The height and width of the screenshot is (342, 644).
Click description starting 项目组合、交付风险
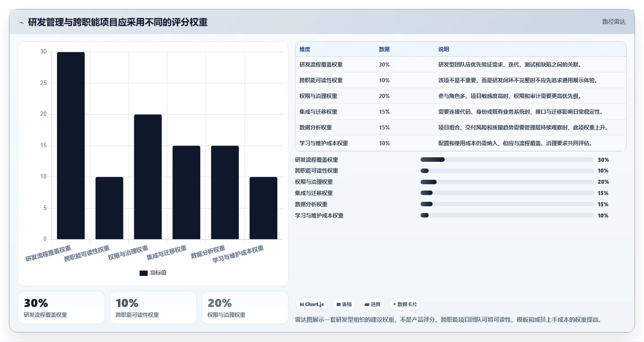pyautogui.click(x=523, y=128)
